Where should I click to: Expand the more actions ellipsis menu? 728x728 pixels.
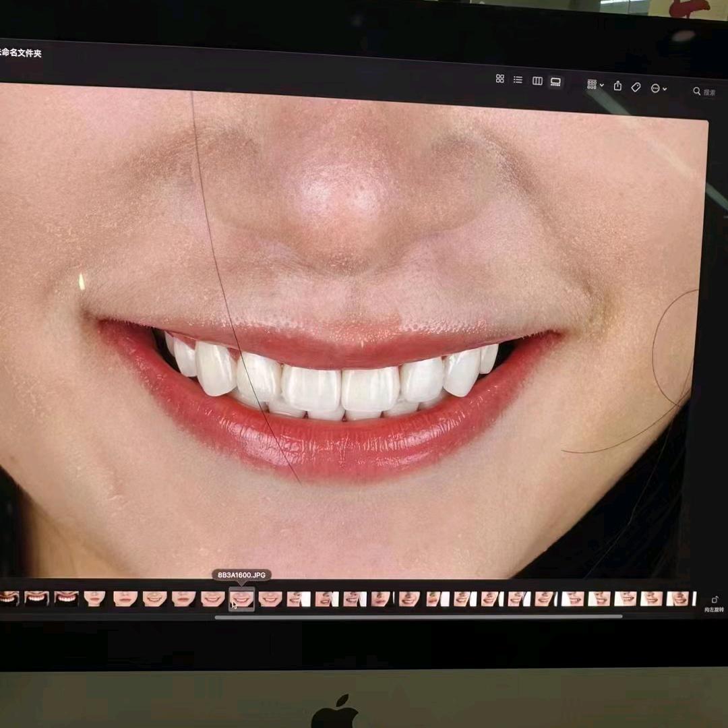tap(658, 88)
